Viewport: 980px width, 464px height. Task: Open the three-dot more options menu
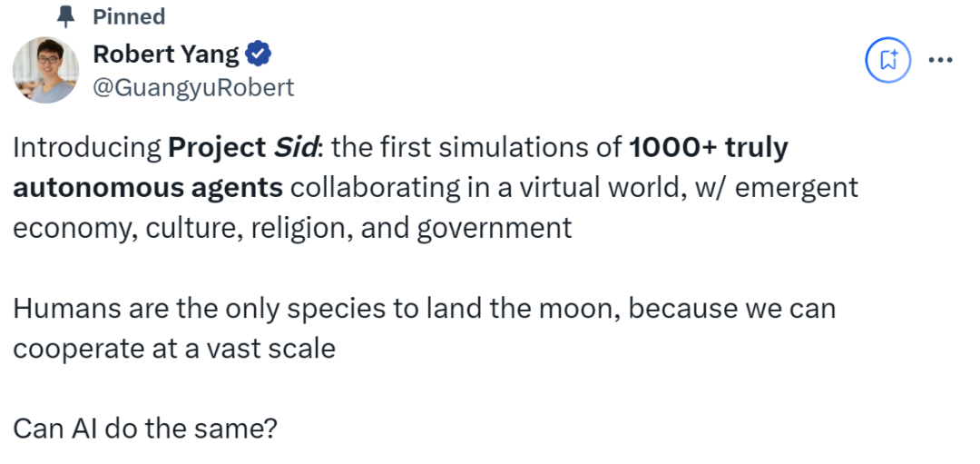click(x=939, y=60)
